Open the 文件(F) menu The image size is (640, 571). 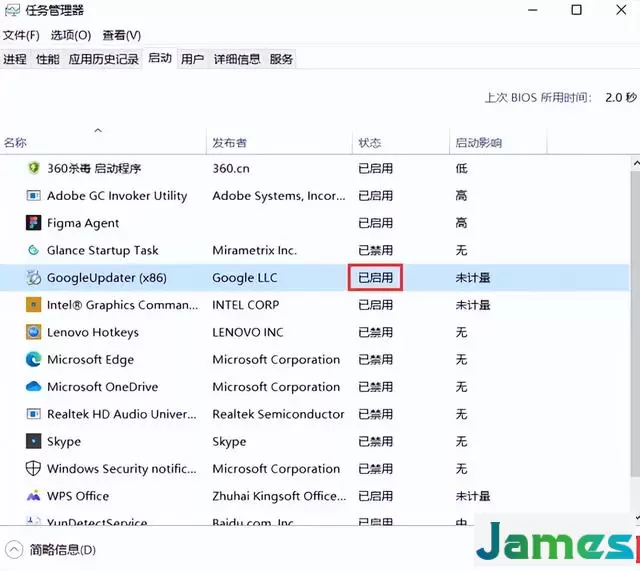pyautogui.click(x=21, y=36)
